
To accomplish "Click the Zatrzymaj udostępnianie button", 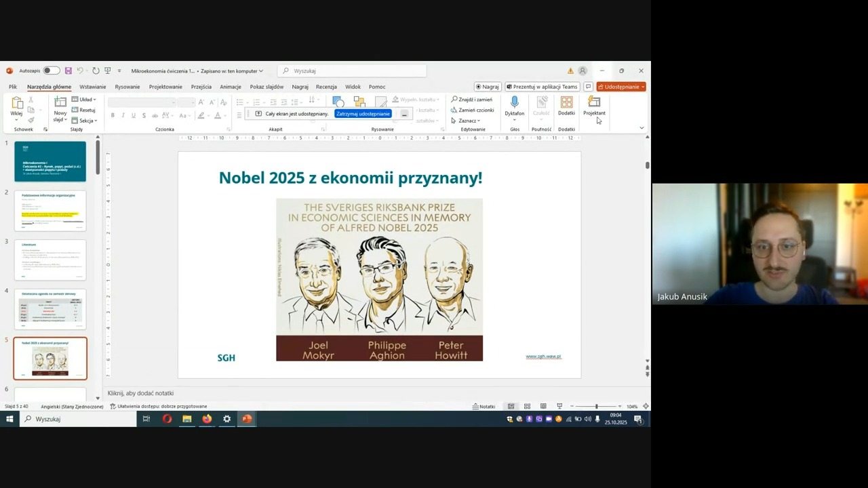I will tap(363, 114).
